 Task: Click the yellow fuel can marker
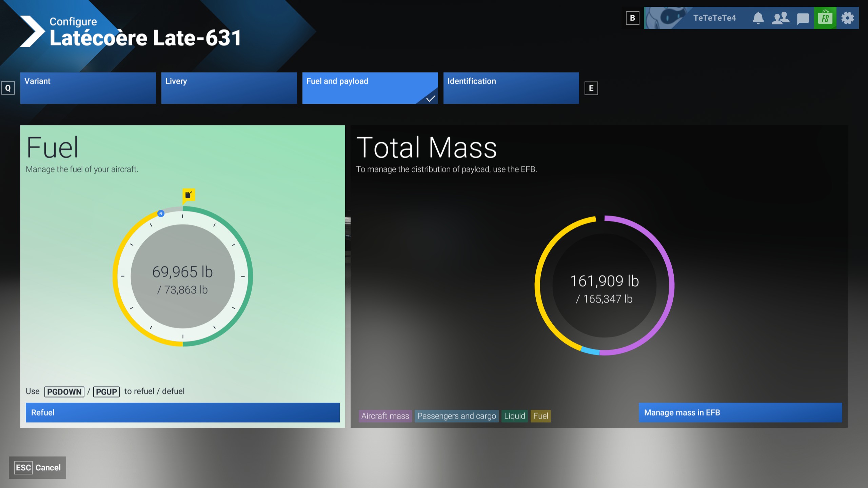pos(189,195)
